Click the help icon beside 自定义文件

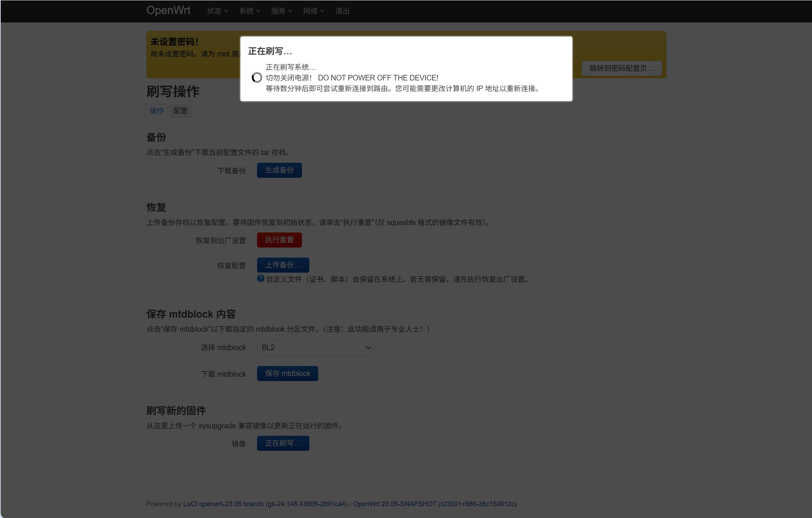[x=261, y=279]
